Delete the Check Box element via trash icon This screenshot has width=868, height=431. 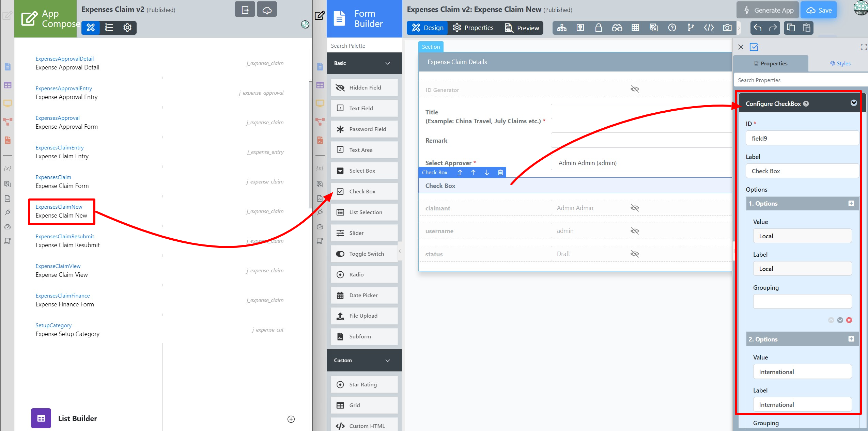(500, 172)
